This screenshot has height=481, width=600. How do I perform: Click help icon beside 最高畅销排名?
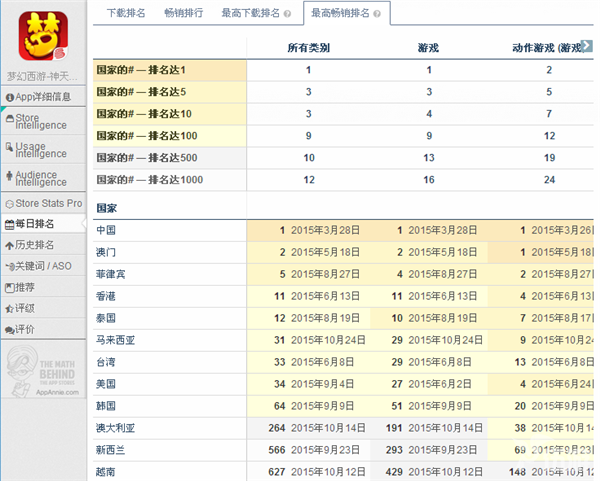pyautogui.click(x=377, y=14)
